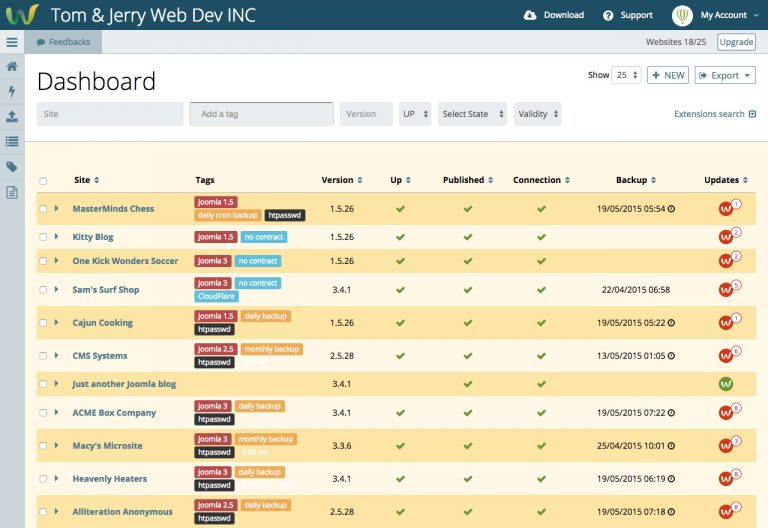Tick the select-all checkbox in table header
768x528 pixels.
point(43,181)
